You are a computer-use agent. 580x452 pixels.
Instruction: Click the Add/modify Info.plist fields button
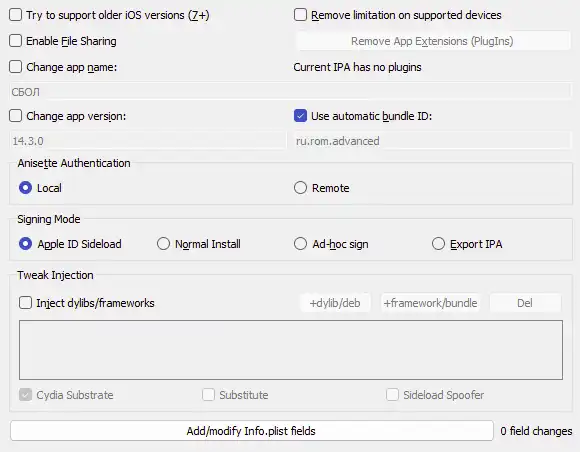(252, 431)
